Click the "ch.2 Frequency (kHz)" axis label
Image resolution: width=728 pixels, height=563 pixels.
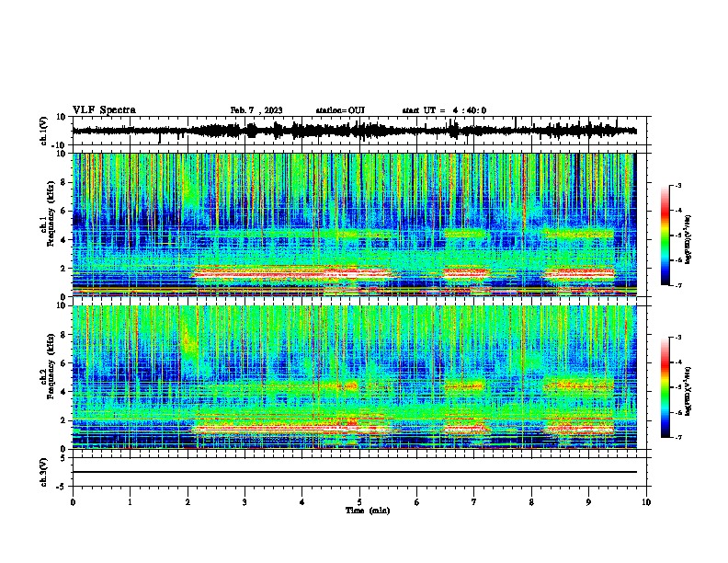tap(47, 366)
